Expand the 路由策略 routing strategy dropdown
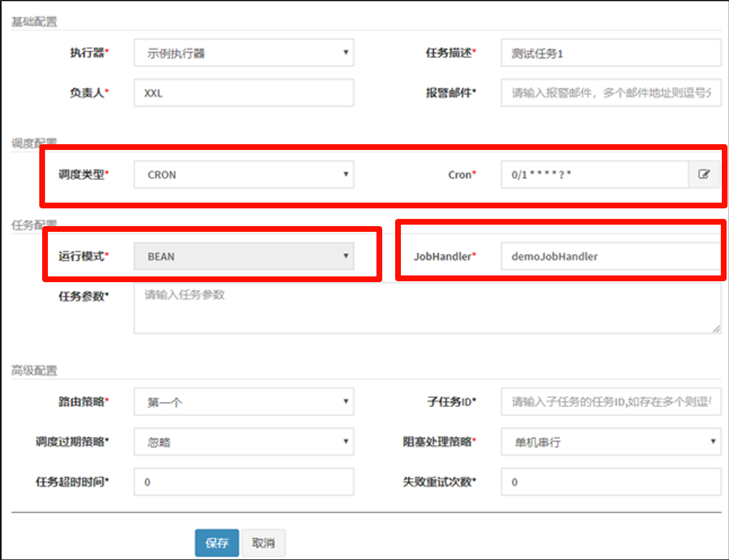 click(x=243, y=401)
